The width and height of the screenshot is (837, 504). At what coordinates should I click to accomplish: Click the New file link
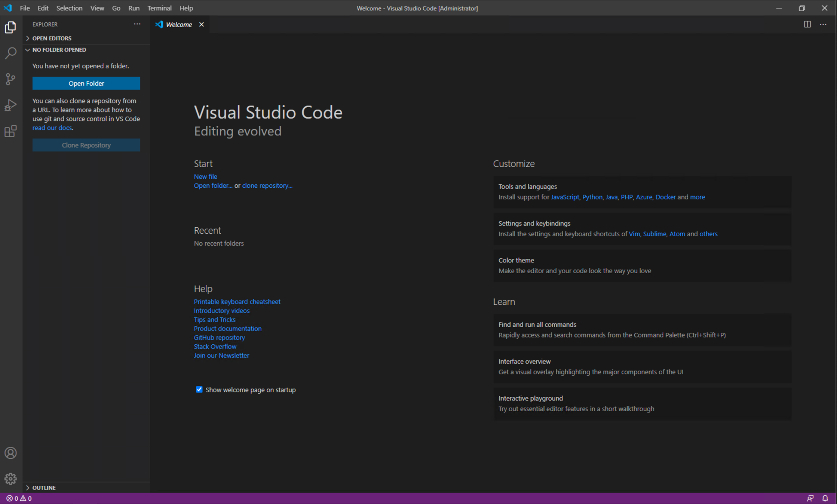click(x=205, y=176)
